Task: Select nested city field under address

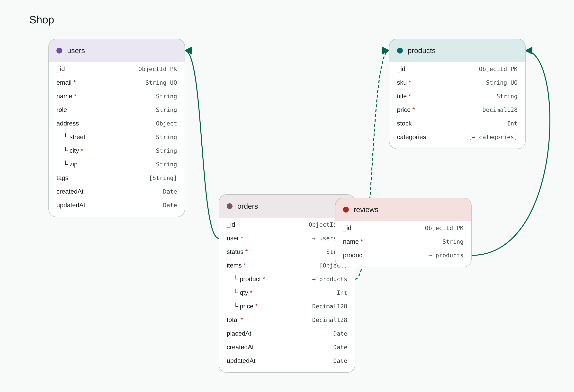Action: [117, 151]
